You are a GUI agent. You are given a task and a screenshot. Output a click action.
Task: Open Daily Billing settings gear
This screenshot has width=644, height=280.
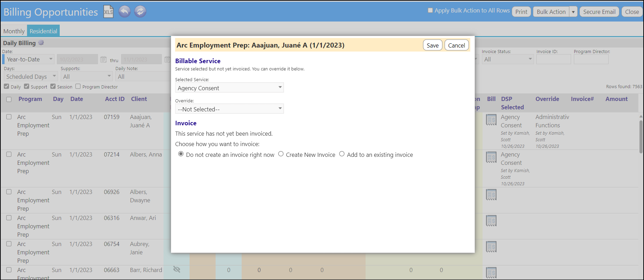(41, 43)
